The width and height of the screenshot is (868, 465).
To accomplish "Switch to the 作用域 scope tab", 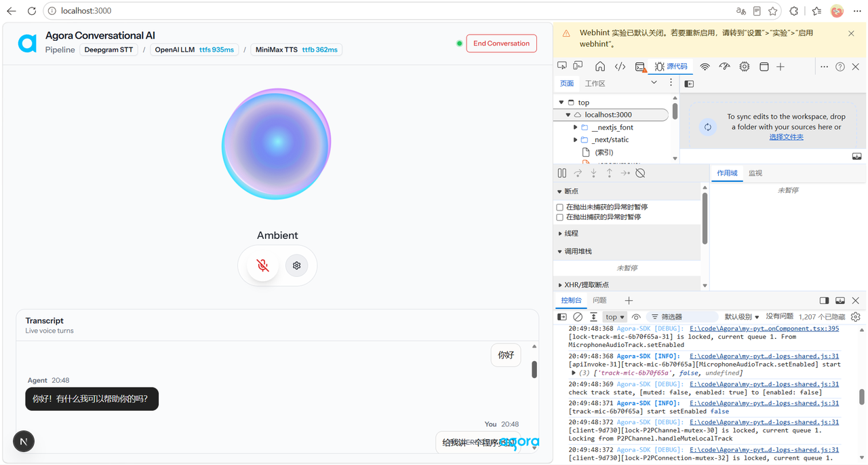I will (x=727, y=173).
